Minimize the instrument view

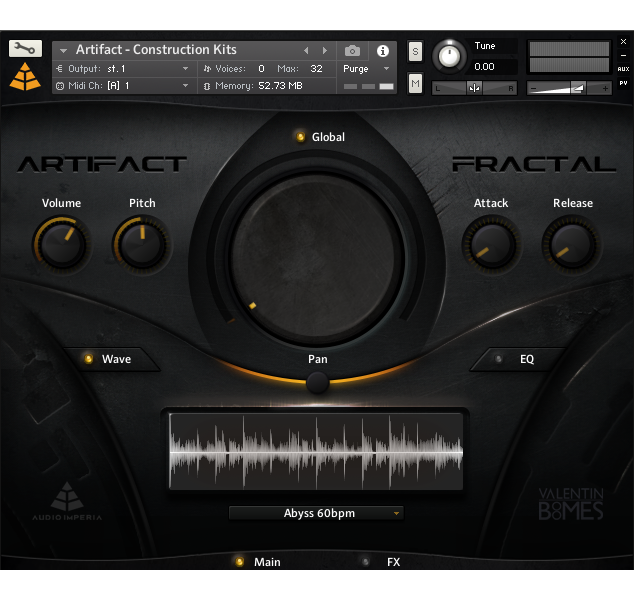click(x=623, y=55)
